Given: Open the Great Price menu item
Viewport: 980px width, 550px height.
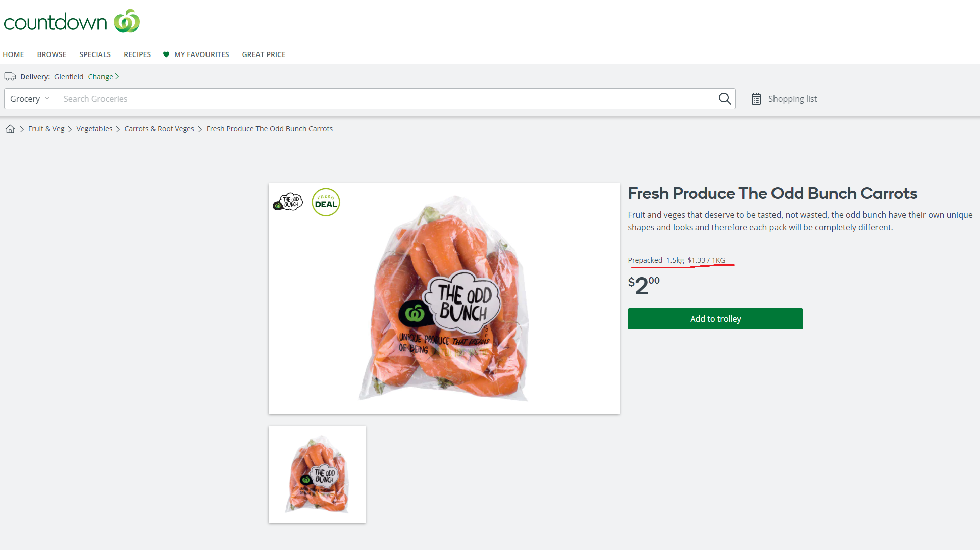Looking at the screenshot, I should tap(264, 54).
